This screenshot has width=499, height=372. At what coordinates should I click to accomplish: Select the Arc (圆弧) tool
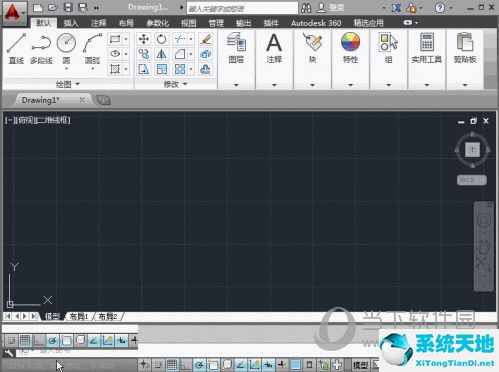coord(93,48)
